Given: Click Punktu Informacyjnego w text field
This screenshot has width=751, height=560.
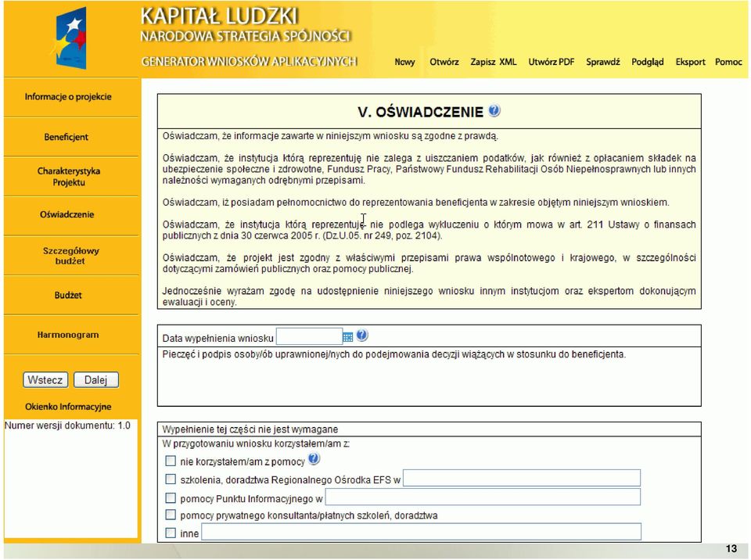Looking at the screenshot, I should (x=483, y=497).
